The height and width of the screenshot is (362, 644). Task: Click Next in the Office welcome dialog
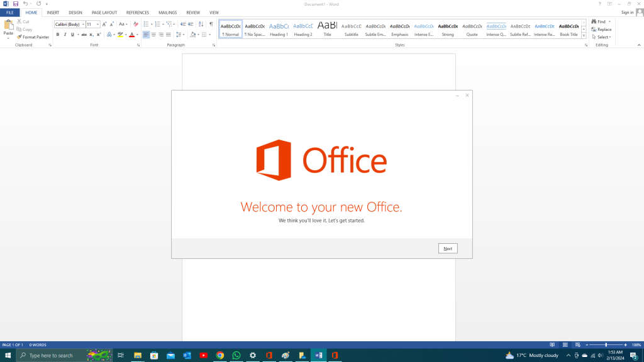pos(448,248)
